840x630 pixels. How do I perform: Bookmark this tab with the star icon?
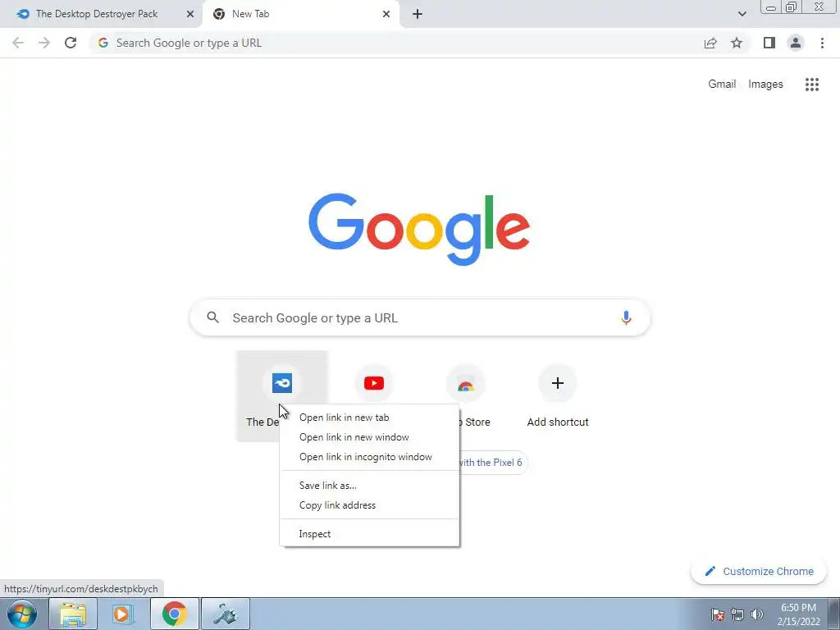[737, 43]
